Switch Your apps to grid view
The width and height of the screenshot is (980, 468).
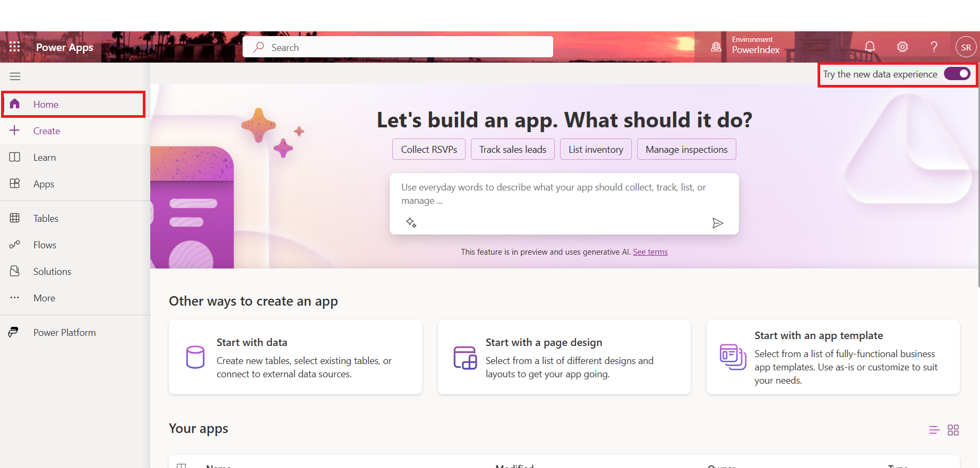953,430
